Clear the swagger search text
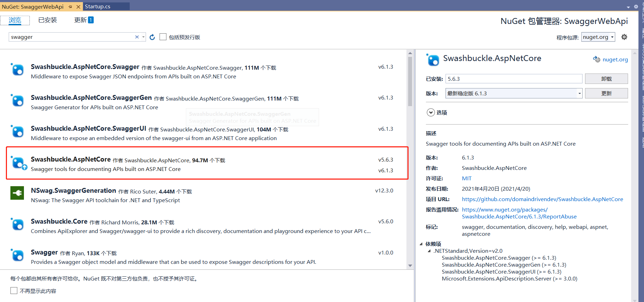 [x=137, y=37]
